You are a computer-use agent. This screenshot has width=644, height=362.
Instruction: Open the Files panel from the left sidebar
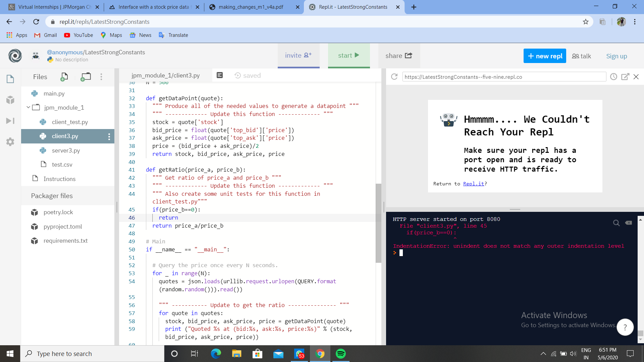point(10,79)
